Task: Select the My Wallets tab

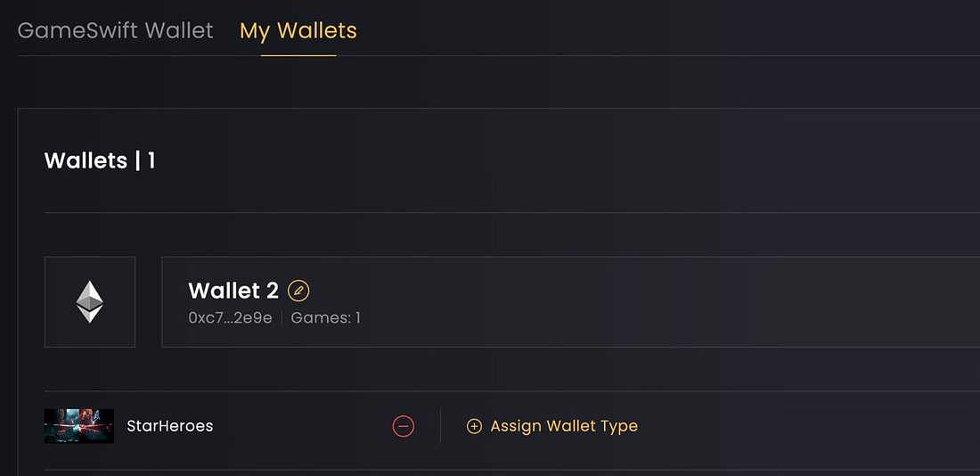Action: (x=298, y=30)
